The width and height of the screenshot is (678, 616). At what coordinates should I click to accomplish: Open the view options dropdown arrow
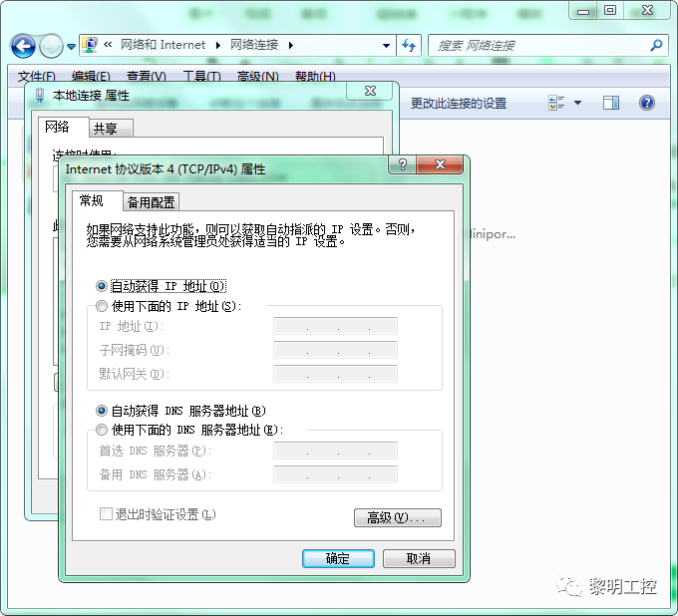click(577, 103)
